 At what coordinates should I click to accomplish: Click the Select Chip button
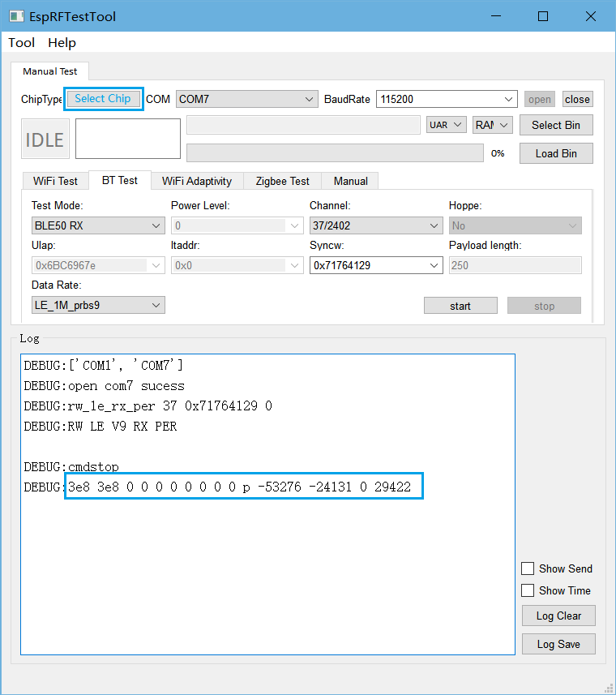(103, 99)
